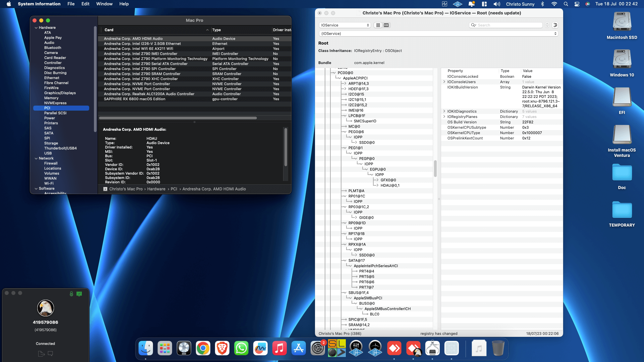Click the green monitor icon in AnyDesk panel

79,294
